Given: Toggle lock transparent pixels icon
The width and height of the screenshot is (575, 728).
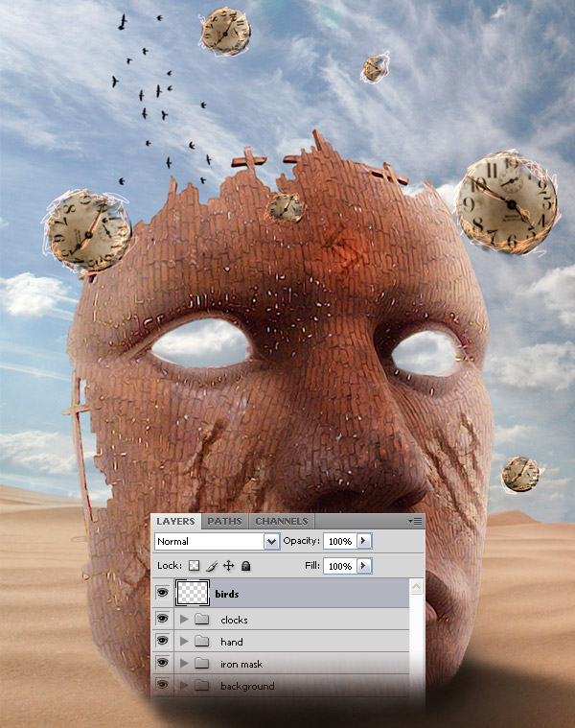Looking at the screenshot, I should click(195, 566).
